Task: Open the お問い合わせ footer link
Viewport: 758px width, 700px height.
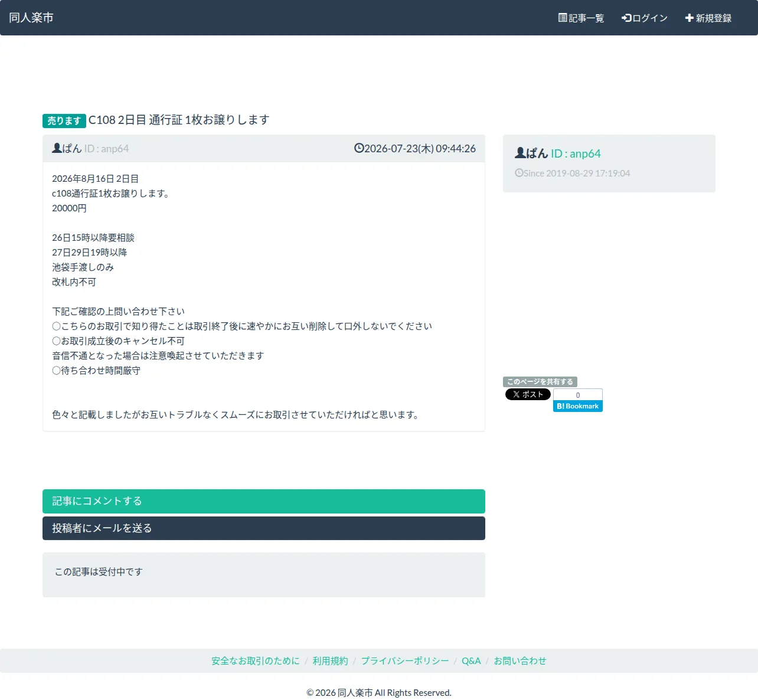Action: click(x=520, y=661)
